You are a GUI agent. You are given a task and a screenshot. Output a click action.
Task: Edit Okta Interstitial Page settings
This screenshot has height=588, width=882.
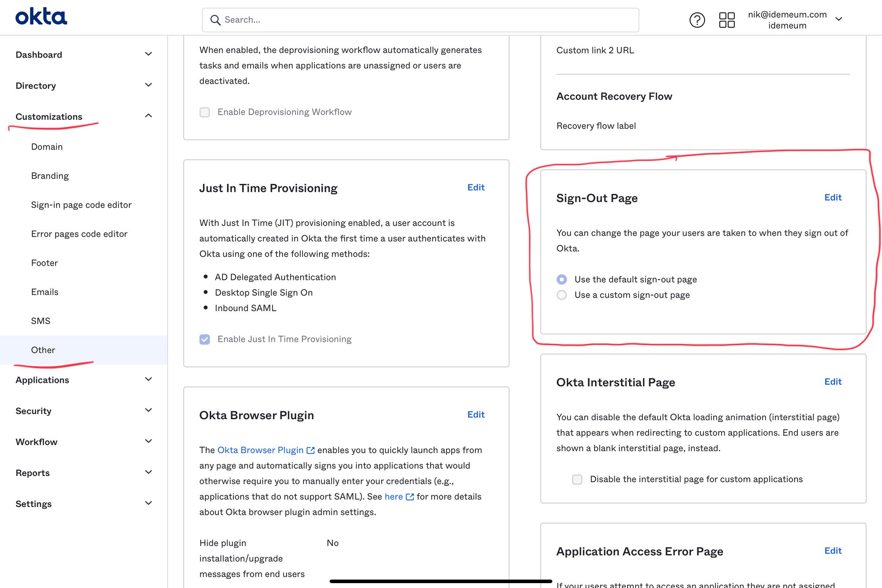[833, 382]
